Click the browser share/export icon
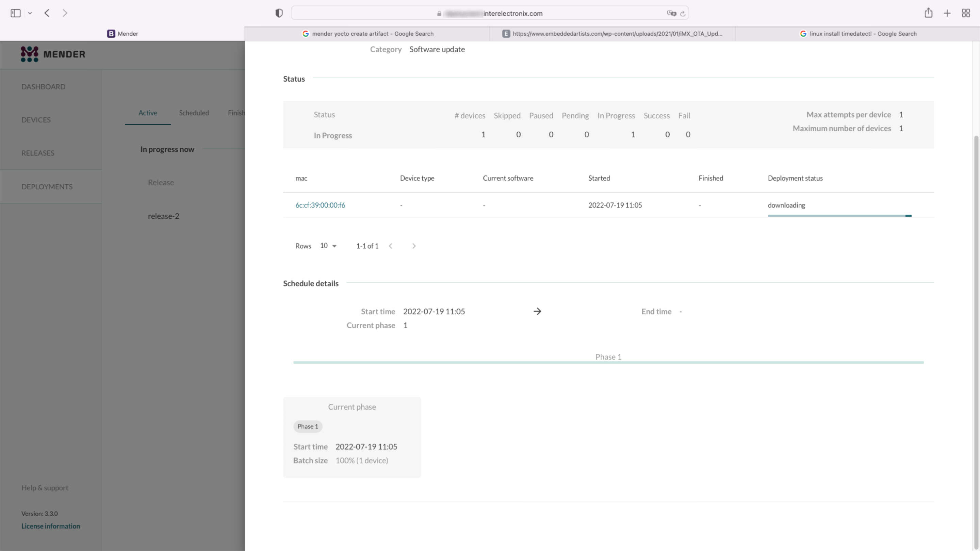The width and height of the screenshot is (980, 551). 928,13
